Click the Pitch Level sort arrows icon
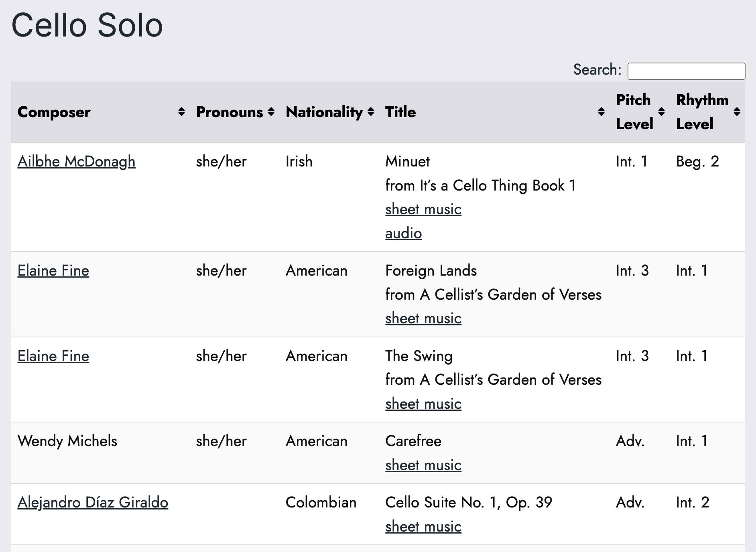 661,112
